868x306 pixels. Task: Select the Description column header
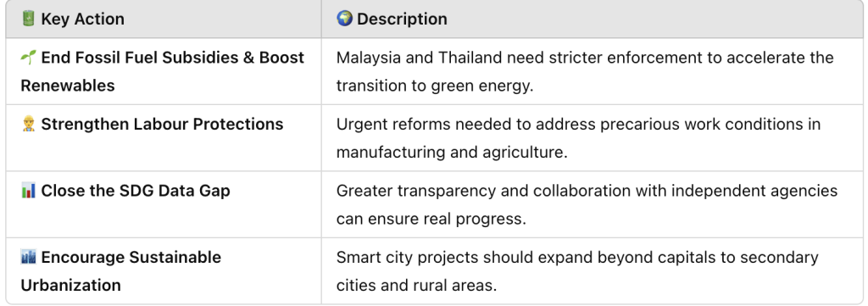click(x=593, y=19)
